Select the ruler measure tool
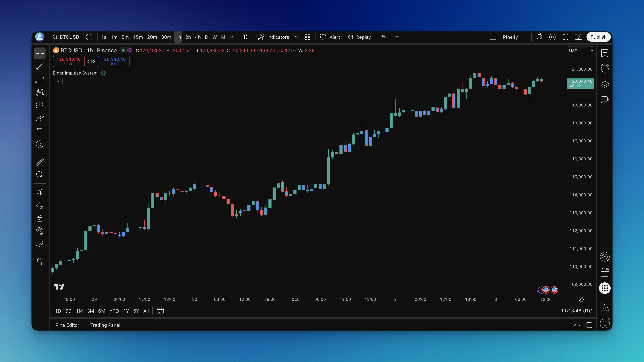The width and height of the screenshot is (644, 362). pos(40,162)
